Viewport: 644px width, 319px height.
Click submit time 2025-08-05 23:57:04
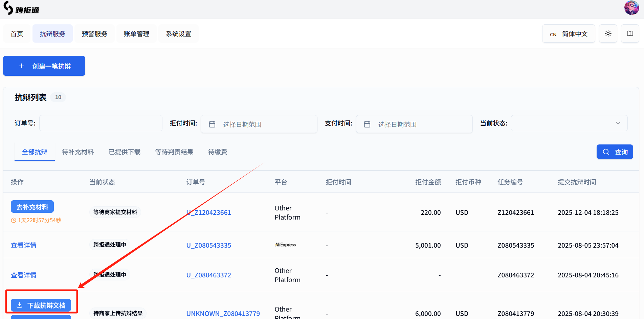[588, 245]
